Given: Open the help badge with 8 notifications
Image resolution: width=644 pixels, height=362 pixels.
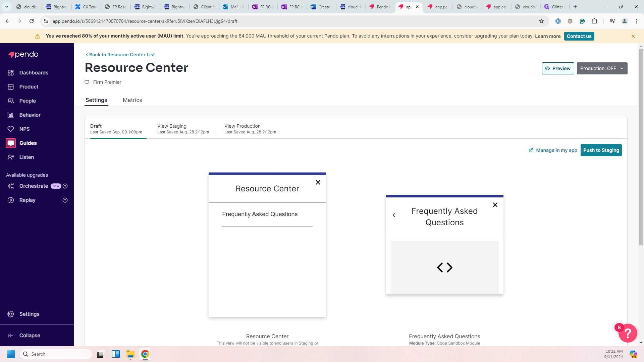Looking at the screenshot, I should pos(627,333).
